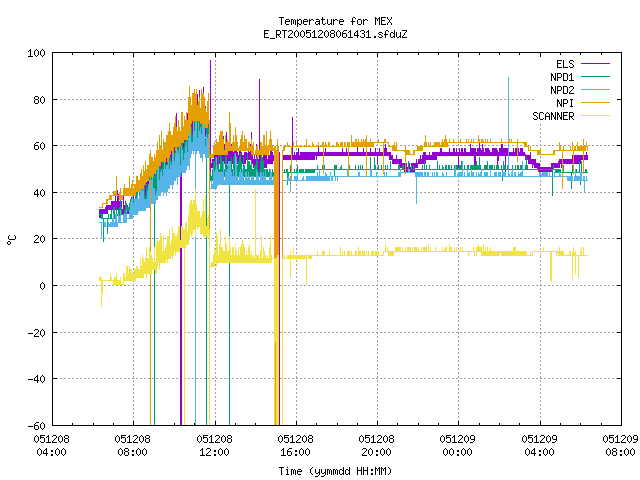Click the x-axis label 051208 04:00
The image size is (640, 480).
pos(51,446)
